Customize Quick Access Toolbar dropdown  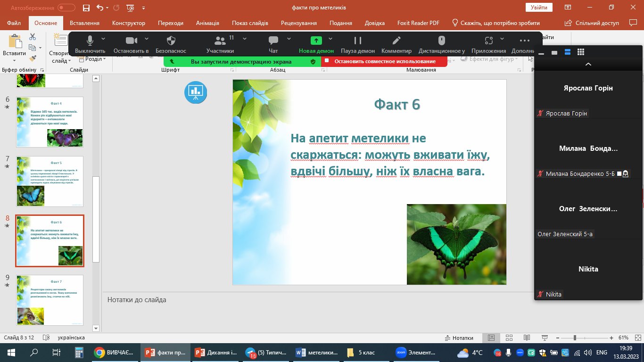click(x=144, y=8)
